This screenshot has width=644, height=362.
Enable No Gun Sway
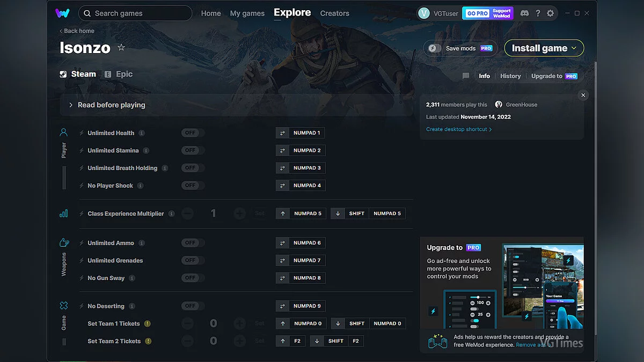pos(193,278)
